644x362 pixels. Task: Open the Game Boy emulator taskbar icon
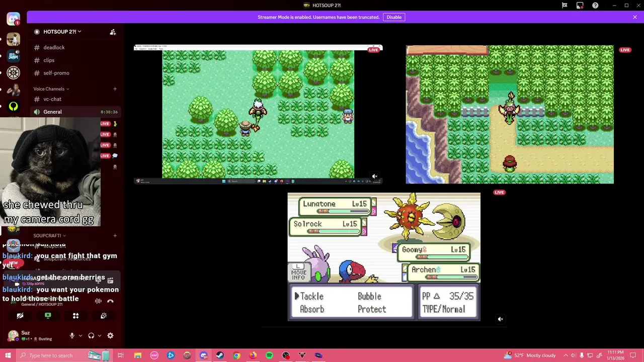point(319,355)
